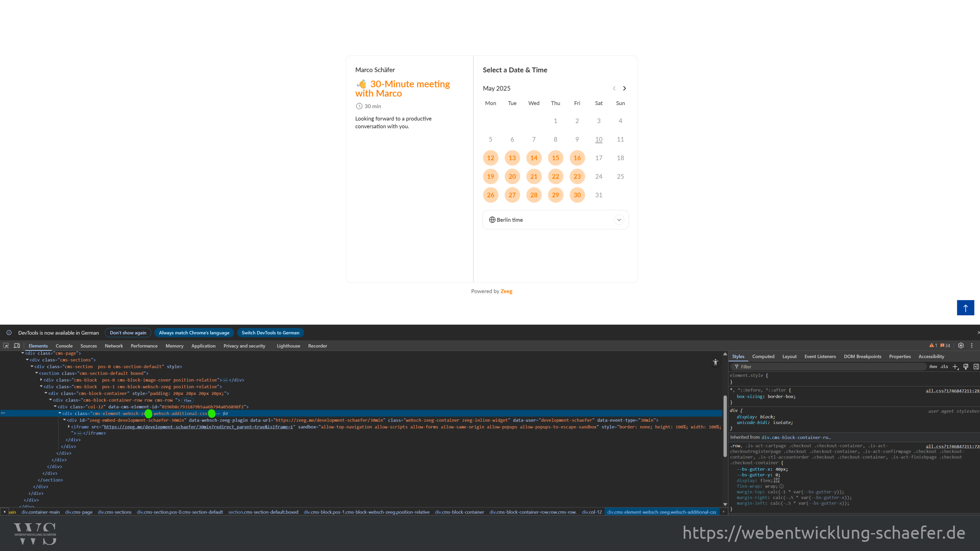
Task: Open the all.css link for box-sizing rule
Action: [x=953, y=391]
